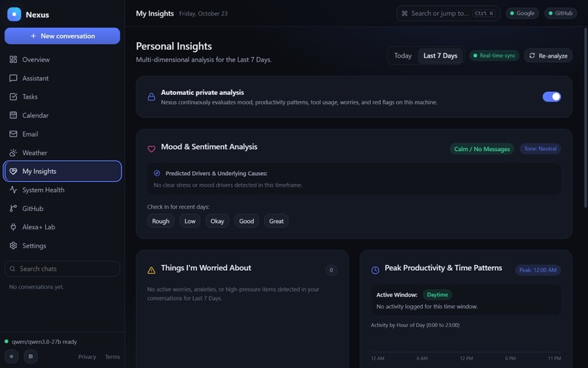Click the Peak: 12:00 AM badge
588x368 pixels.
click(538, 270)
